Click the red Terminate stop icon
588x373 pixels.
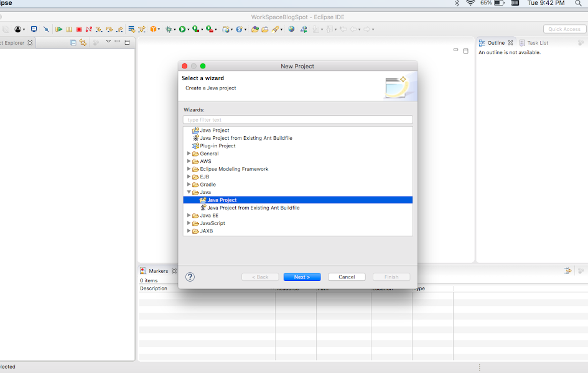79,29
